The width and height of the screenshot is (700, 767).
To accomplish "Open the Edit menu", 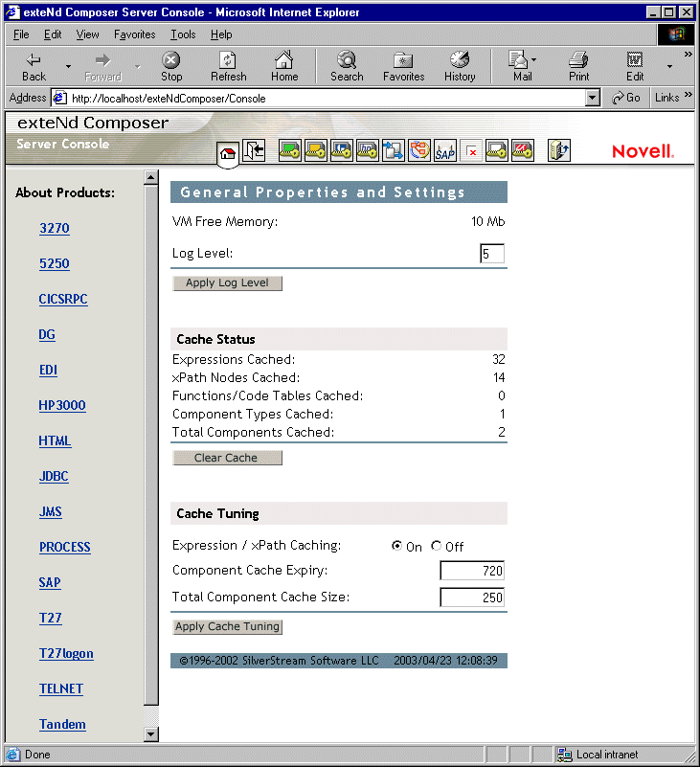I will 53,34.
